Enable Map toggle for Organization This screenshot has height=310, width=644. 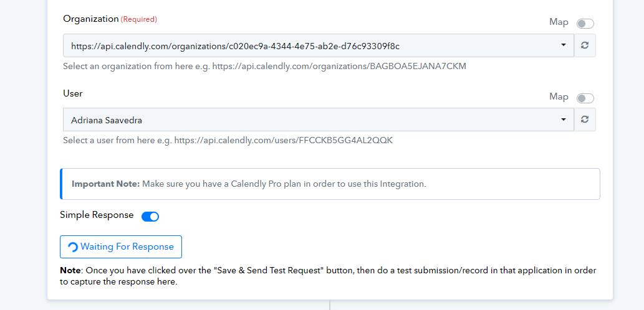(585, 24)
